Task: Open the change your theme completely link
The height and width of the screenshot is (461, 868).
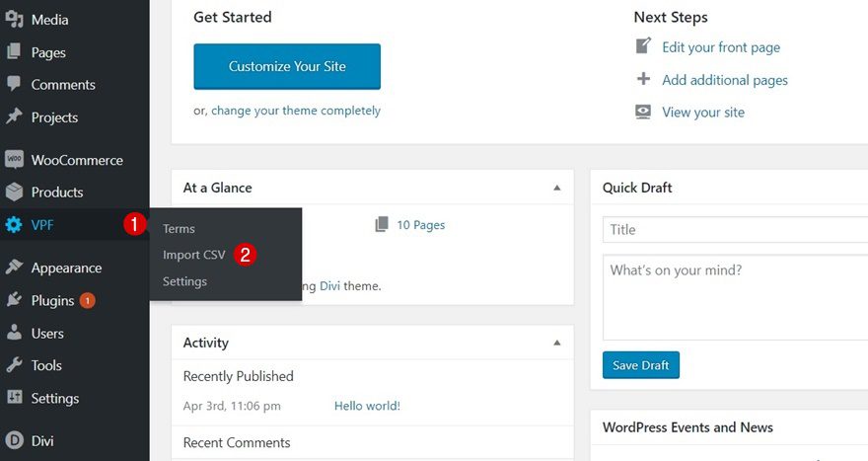Action: click(x=295, y=111)
